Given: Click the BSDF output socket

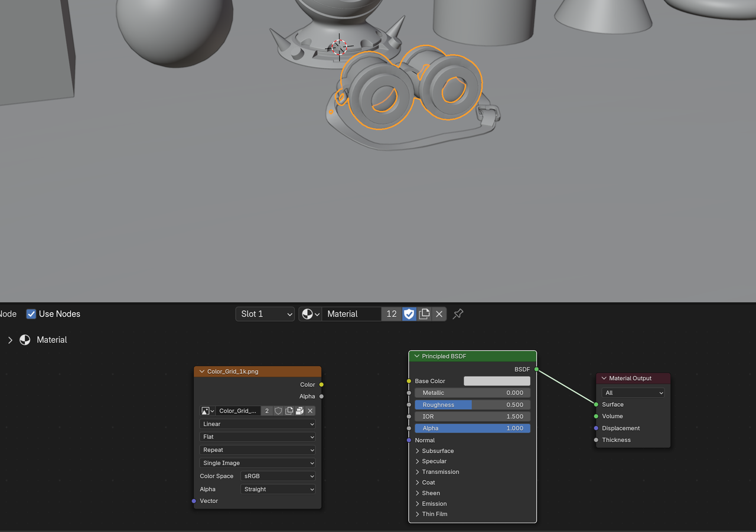Looking at the screenshot, I should (536, 370).
